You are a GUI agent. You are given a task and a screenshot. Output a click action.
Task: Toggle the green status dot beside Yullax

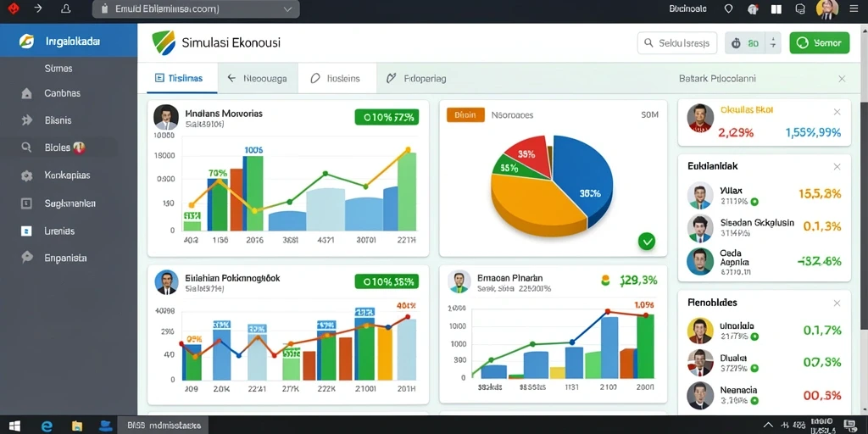click(x=754, y=202)
